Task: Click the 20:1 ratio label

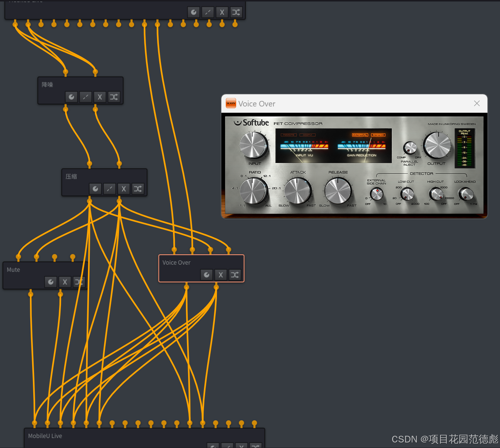Action: [276, 188]
